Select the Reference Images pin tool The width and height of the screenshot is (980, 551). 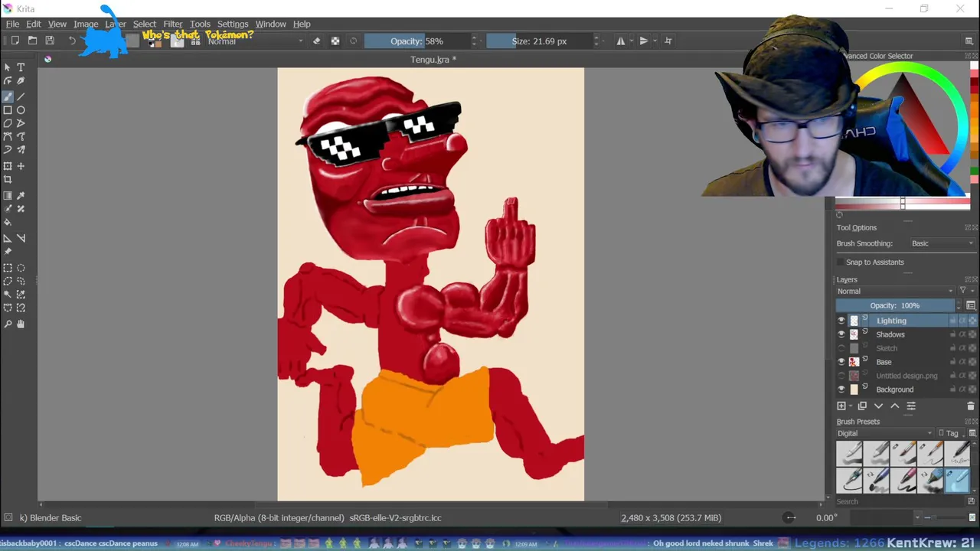point(8,251)
